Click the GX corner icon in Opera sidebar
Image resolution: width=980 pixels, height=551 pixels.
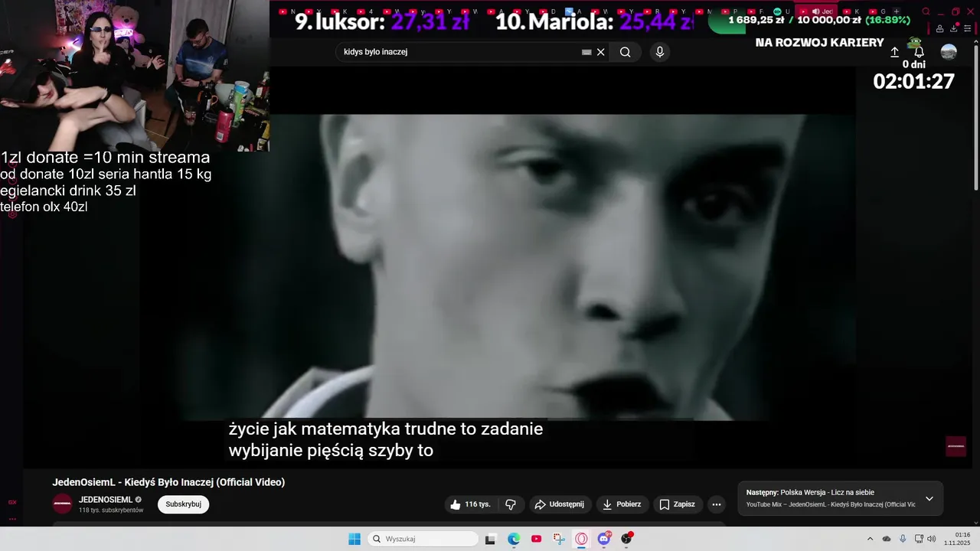(12, 503)
